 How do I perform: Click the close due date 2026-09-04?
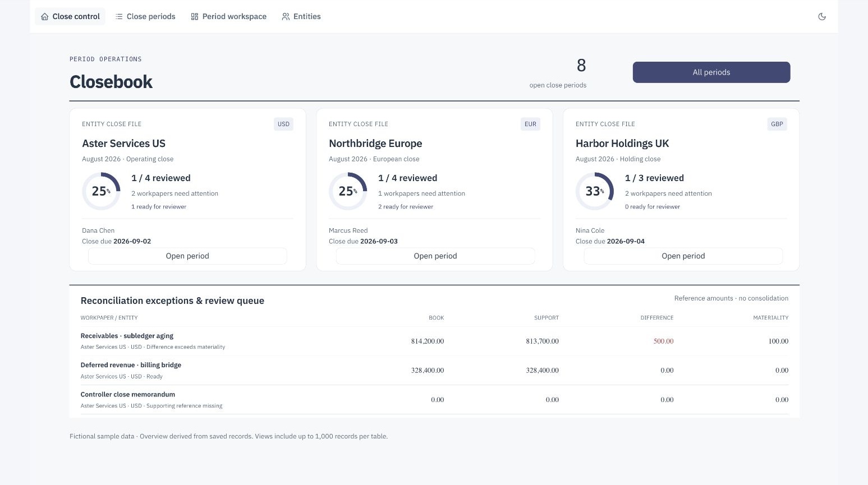coord(626,241)
